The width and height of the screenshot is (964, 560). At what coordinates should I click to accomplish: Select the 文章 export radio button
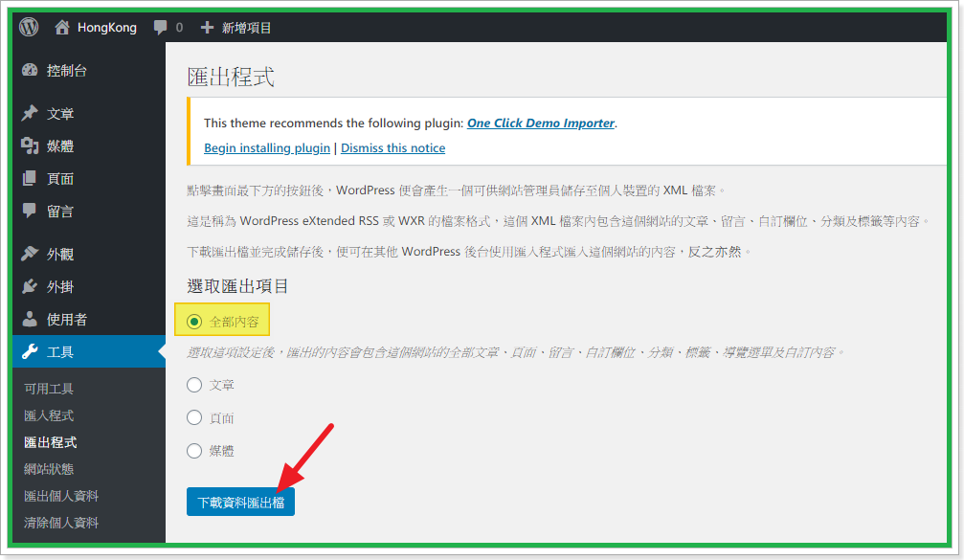tap(194, 385)
